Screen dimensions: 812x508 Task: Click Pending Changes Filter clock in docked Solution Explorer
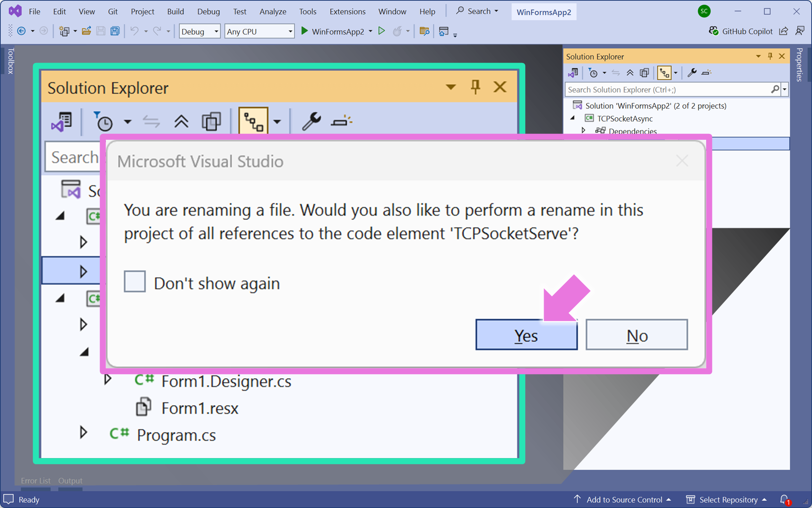click(593, 73)
